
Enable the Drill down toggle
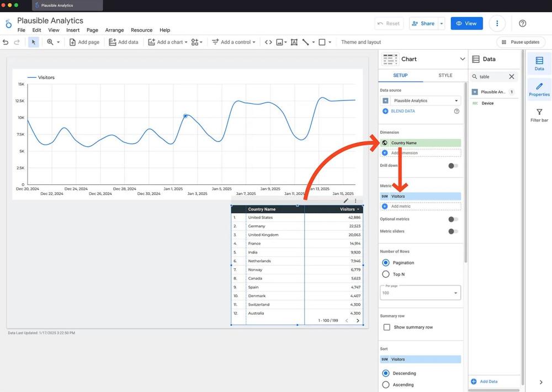pyautogui.click(x=453, y=166)
